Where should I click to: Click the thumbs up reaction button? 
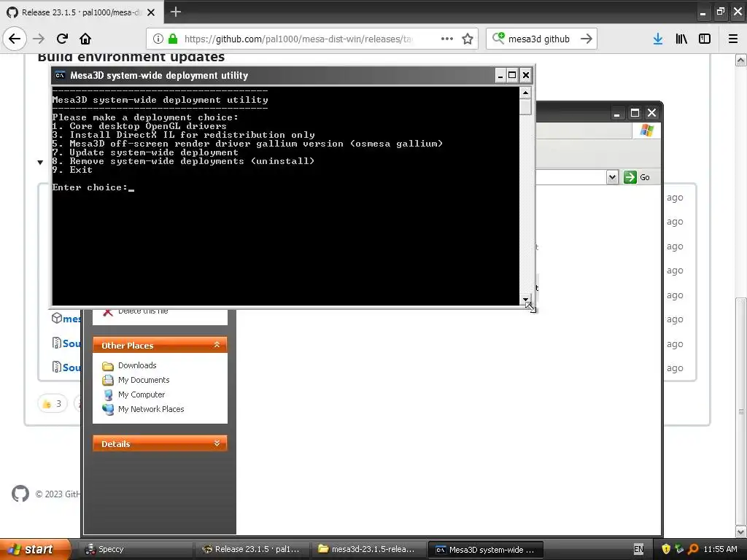point(53,404)
